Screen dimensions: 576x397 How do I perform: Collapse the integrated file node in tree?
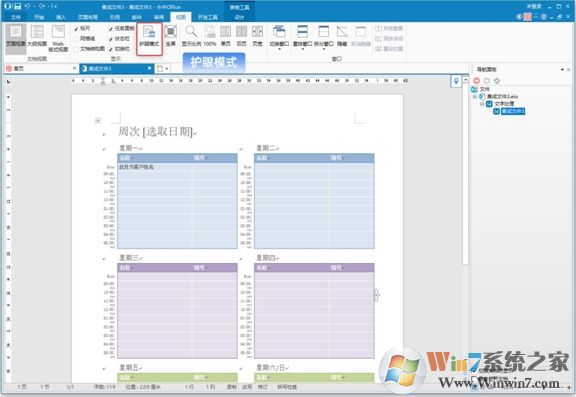(475, 96)
